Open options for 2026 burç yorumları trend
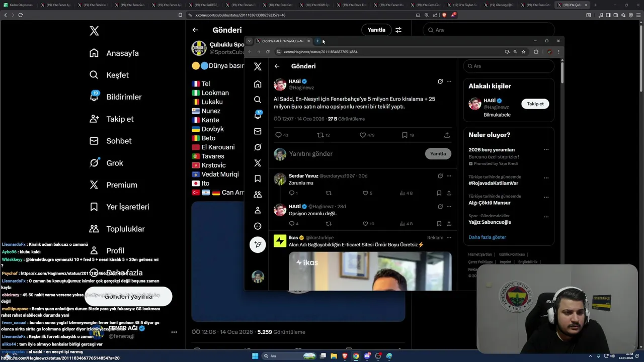This screenshot has height=362, width=644. click(546, 149)
